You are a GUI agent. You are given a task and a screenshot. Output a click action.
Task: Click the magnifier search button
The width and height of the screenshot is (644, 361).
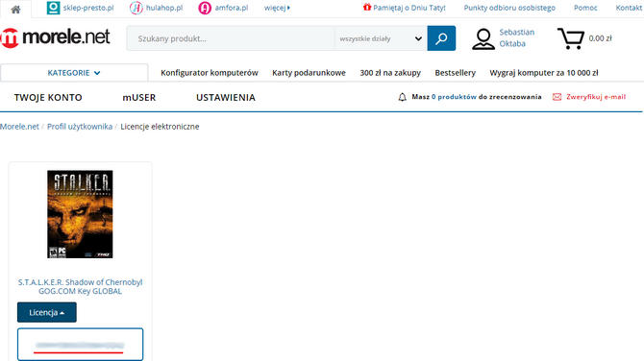click(x=441, y=38)
